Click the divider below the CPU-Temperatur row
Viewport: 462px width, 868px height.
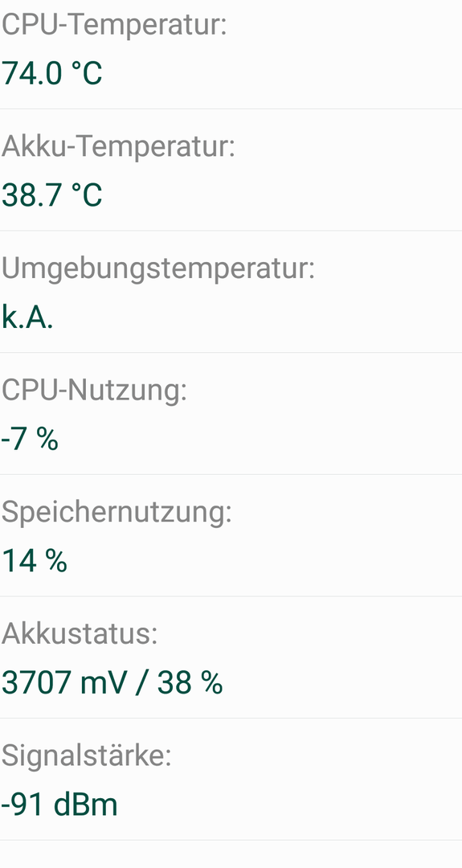click(231, 109)
